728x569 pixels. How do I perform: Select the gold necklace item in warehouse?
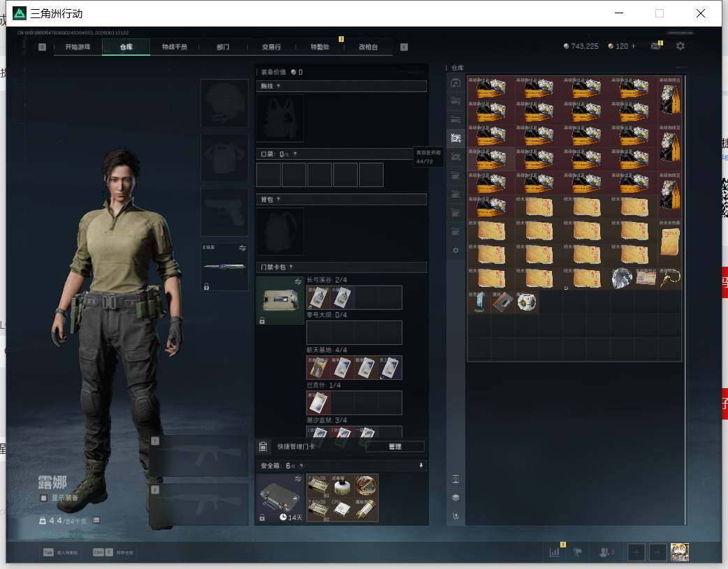click(670, 279)
